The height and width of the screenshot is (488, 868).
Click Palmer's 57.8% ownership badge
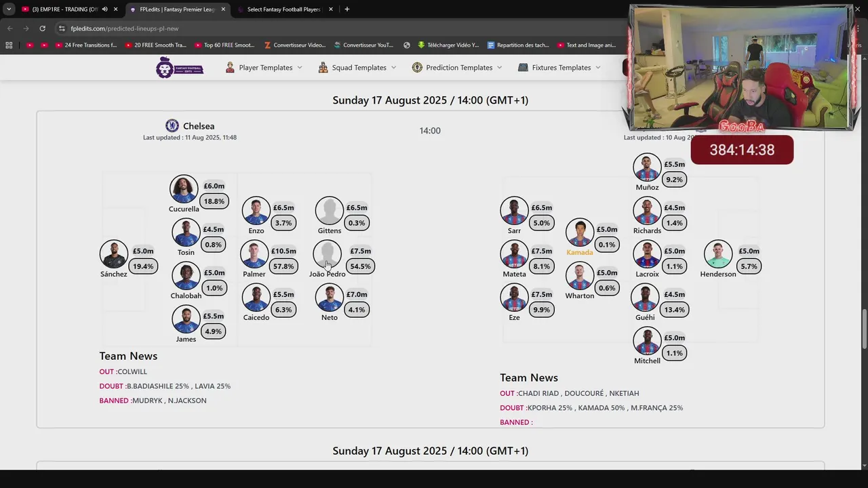coord(283,266)
